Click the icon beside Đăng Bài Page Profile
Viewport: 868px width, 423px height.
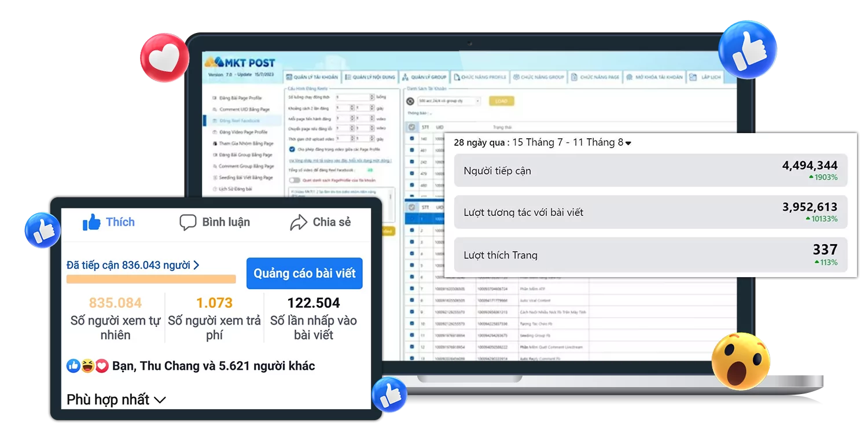coord(215,98)
